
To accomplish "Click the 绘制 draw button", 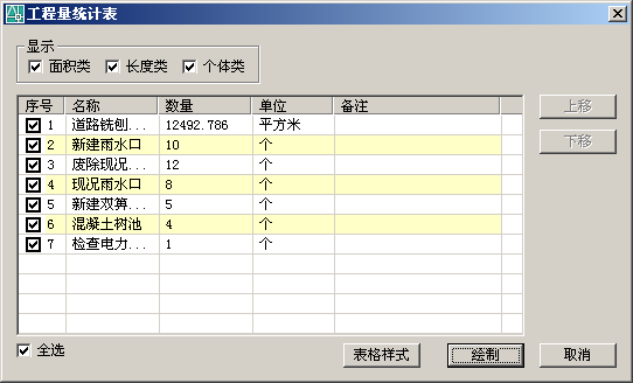I will [x=486, y=355].
